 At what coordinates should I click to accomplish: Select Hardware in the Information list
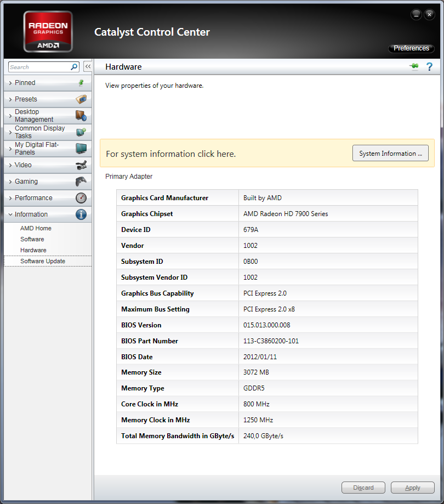click(x=33, y=250)
